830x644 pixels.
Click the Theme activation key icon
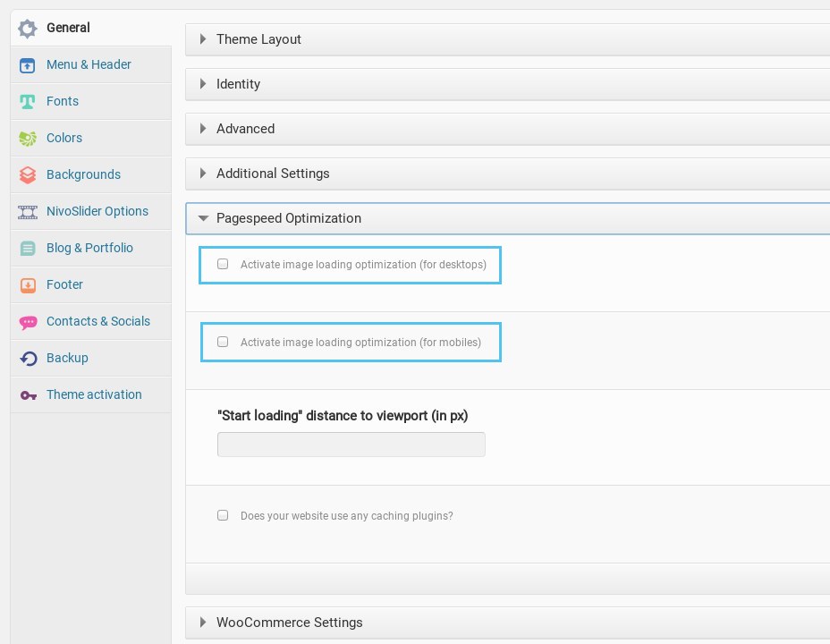(28, 395)
